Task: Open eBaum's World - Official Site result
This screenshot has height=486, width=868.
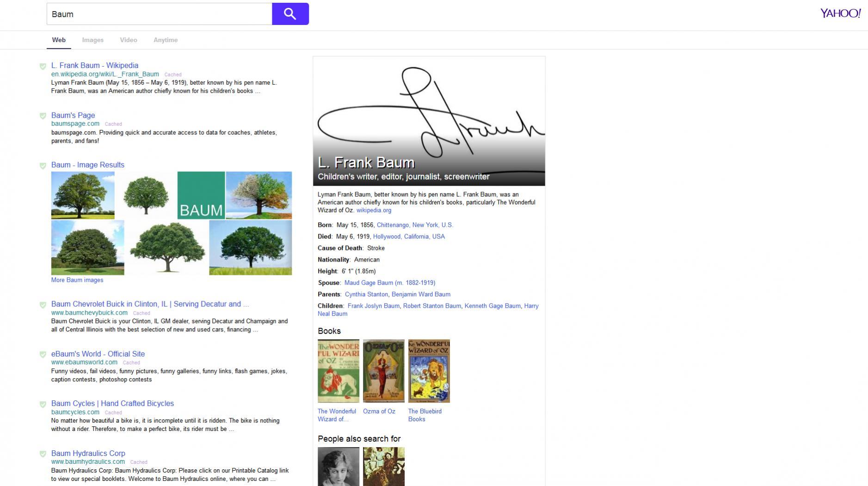Action: tap(98, 354)
